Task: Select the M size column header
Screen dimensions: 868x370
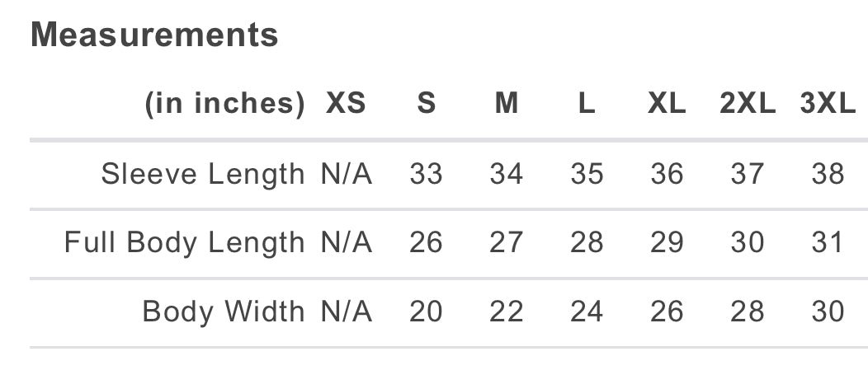Action: [x=507, y=105]
